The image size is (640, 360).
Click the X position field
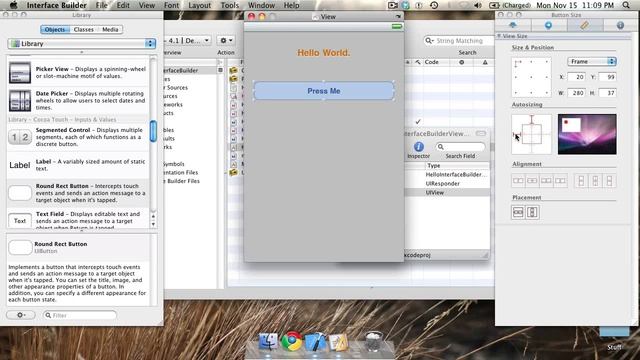(x=576, y=77)
